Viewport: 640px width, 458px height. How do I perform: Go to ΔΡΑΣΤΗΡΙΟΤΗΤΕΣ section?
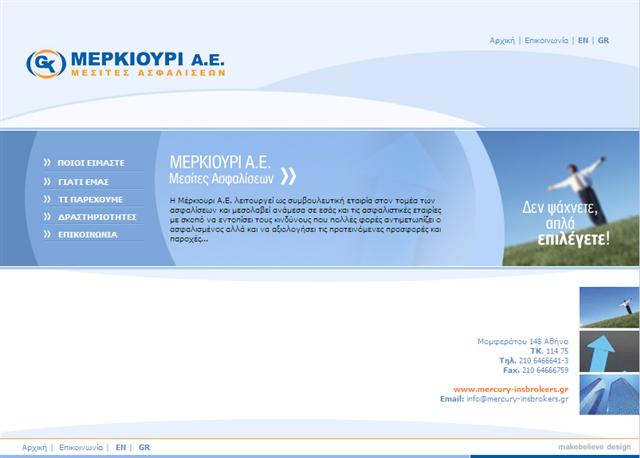(x=97, y=217)
